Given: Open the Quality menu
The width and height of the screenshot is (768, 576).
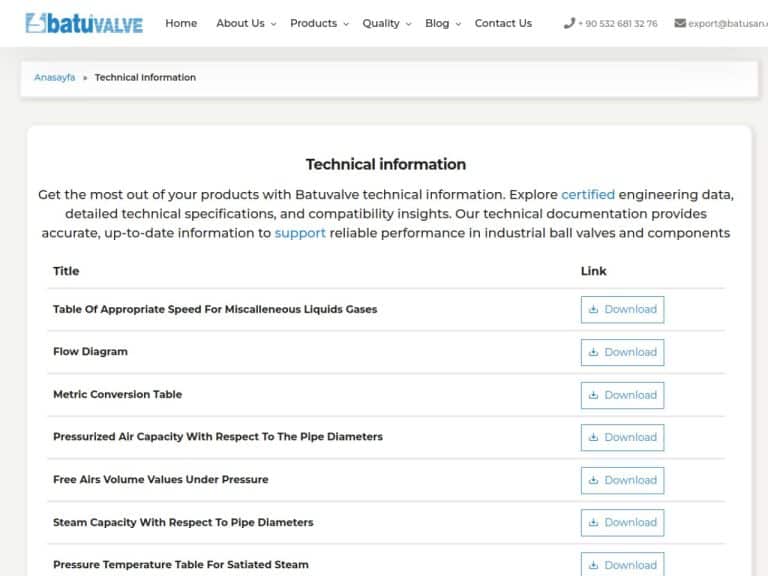Looking at the screenshot, I should (381, 23).
